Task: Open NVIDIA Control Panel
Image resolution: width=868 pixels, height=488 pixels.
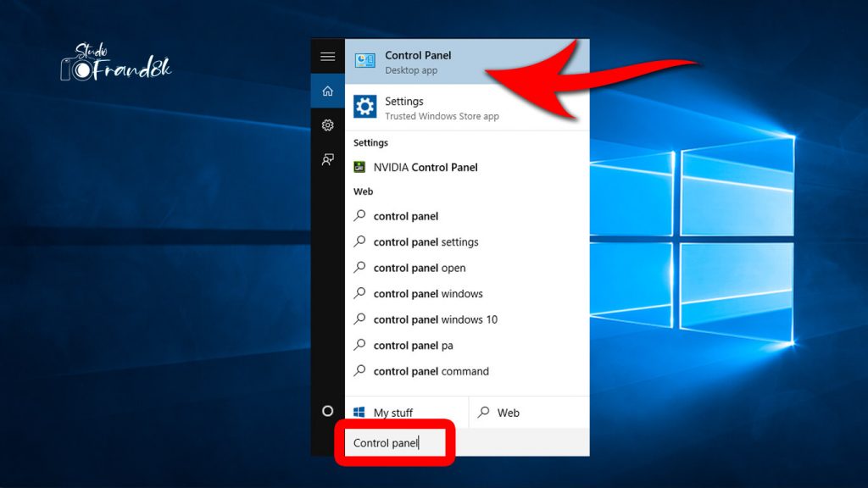Action: coord(425,167)
